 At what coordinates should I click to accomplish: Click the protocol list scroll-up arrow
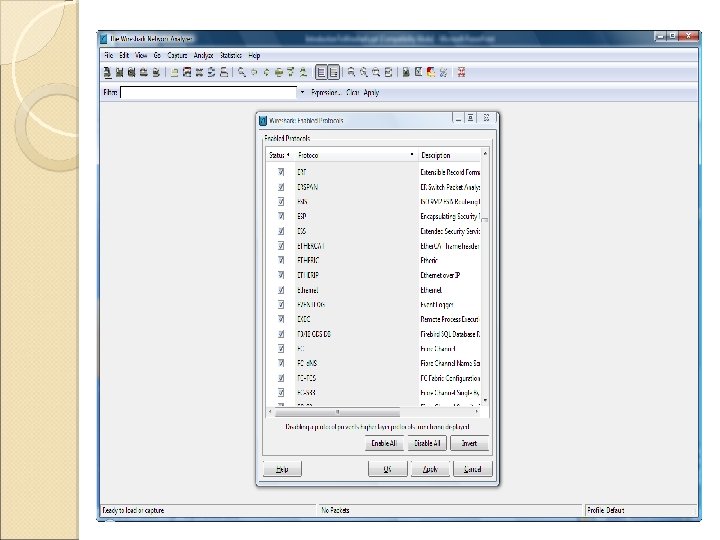(x=485, y=153)
